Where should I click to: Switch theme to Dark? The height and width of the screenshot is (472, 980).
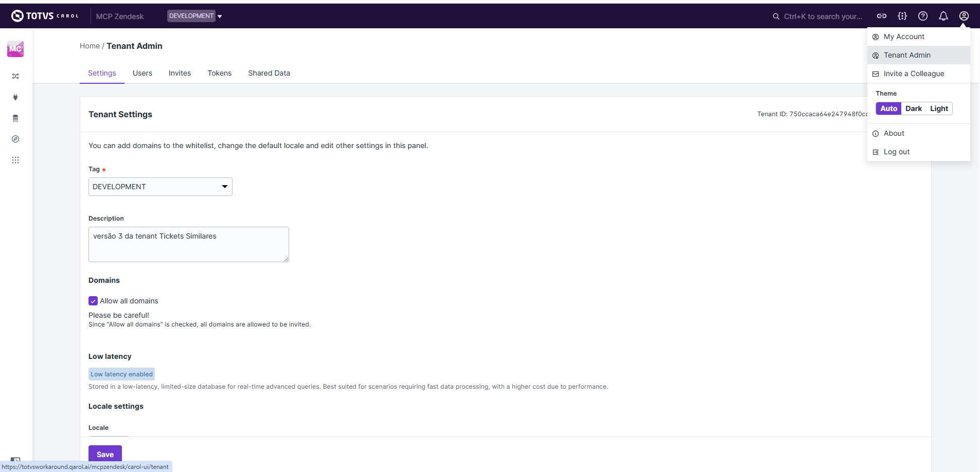tap(913, 108)
